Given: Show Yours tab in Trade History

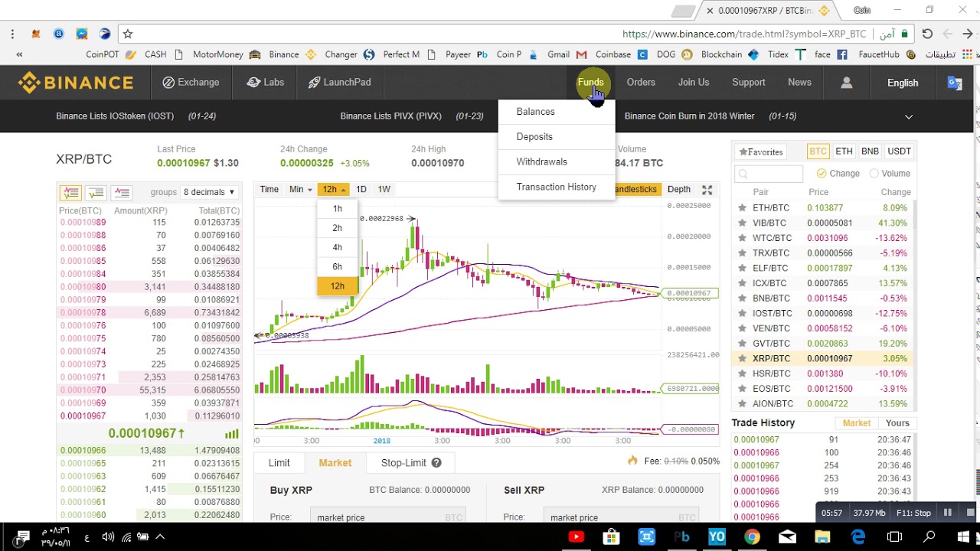Looking at the screenshot, I should click(x=897, y=423).
